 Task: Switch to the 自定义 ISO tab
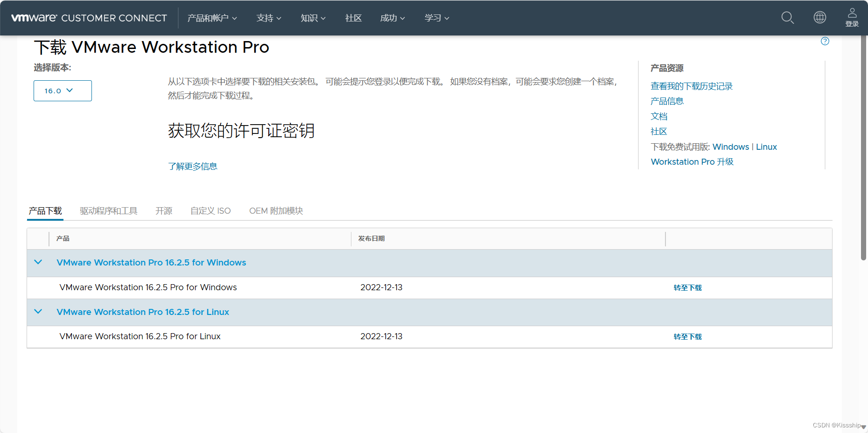(210, 211)
